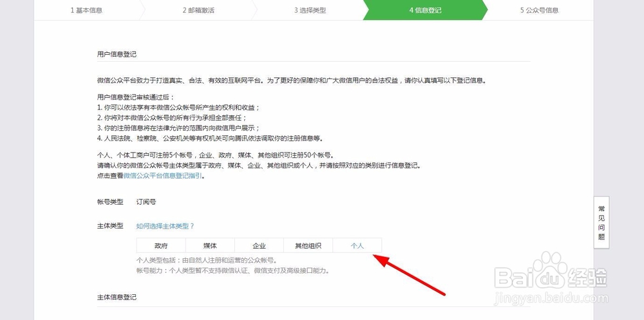Viewport: 644px width, 320px height.
Task: Click the line starting 个人类型包括
Action: [x=207, y=260]
